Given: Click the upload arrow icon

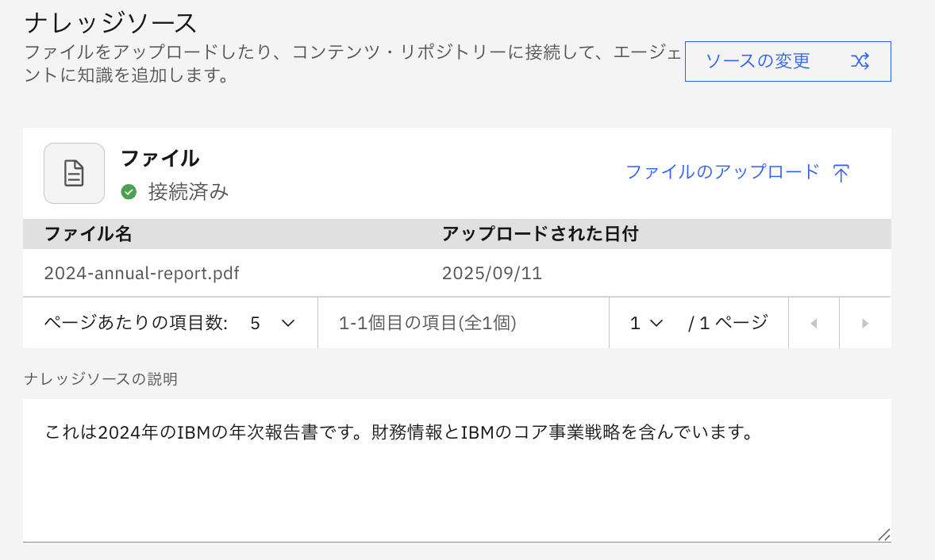Looking at the screenshot, I should (841, 173).
